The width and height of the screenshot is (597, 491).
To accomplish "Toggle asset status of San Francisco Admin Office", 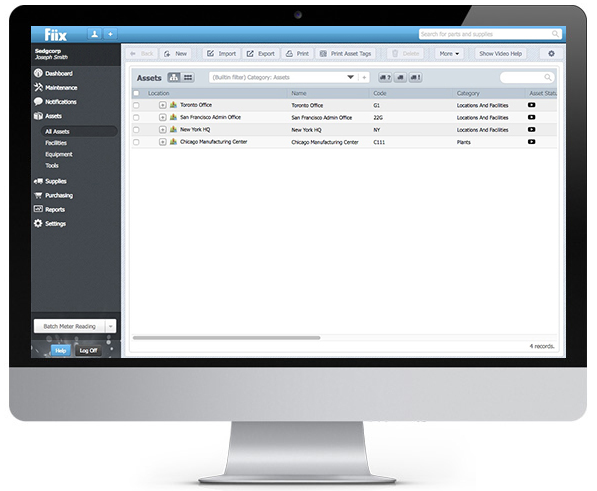I will coord(532,117).
